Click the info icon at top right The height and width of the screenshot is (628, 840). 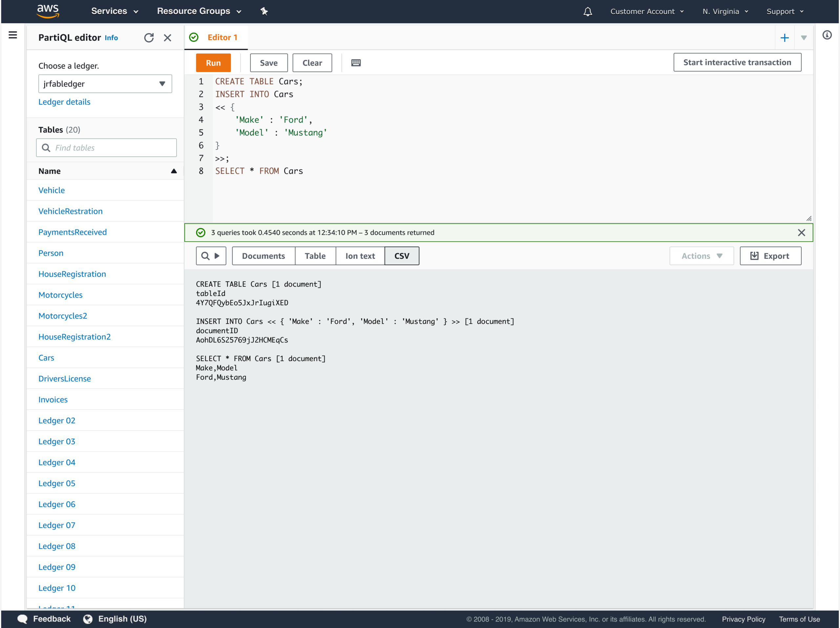pos(827,34)
